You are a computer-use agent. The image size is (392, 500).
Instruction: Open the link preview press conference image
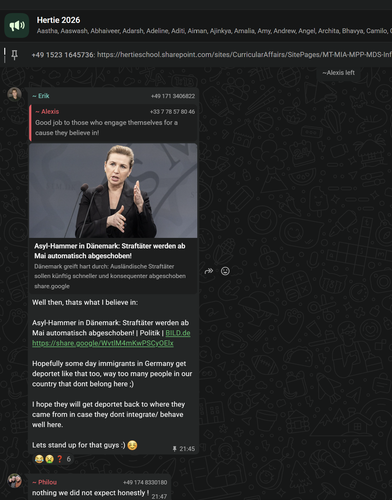click(113, 191)
